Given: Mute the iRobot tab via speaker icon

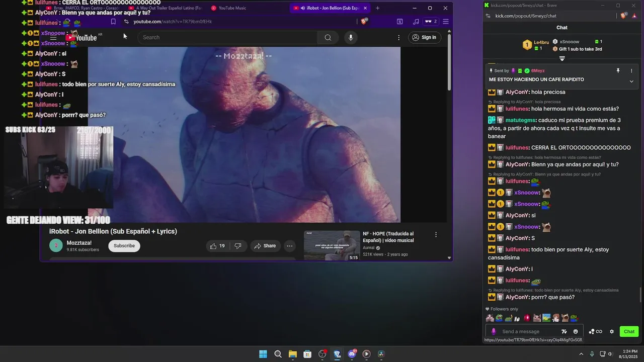Looking at the screenshot, I should pyautogui.click(x=303, y=8).
